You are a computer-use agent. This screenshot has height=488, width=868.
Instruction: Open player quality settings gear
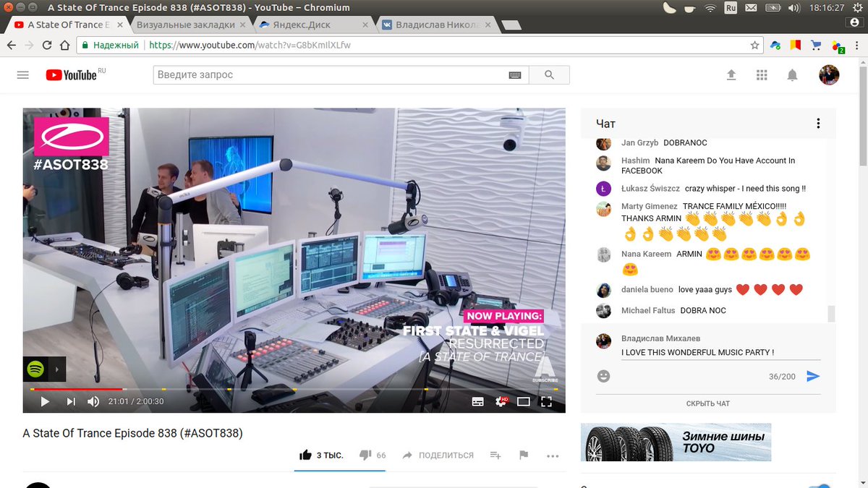click(501, 401)
